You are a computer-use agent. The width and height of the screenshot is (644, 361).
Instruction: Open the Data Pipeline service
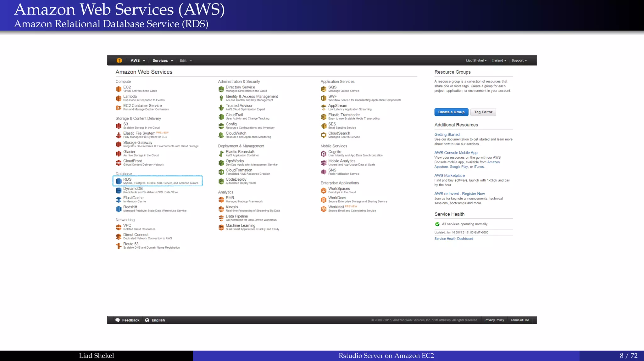(x=248, y=218)
